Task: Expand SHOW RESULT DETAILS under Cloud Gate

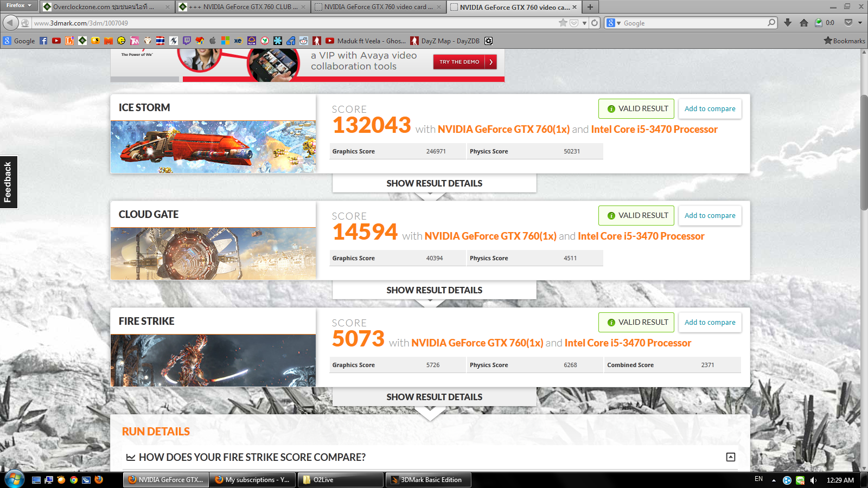Action: [x=434, y=290]
